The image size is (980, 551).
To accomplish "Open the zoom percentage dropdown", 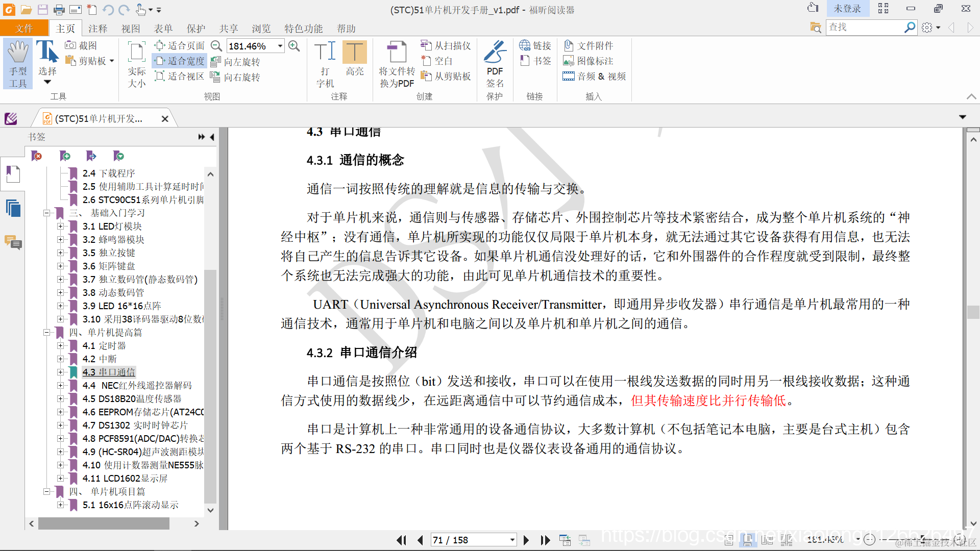I will point(280,46).
